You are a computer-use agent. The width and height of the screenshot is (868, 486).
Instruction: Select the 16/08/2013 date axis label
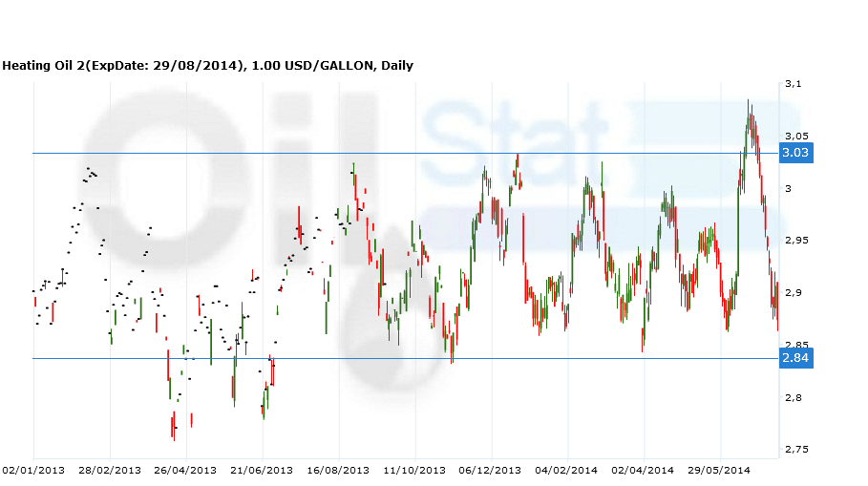point(338,470)
